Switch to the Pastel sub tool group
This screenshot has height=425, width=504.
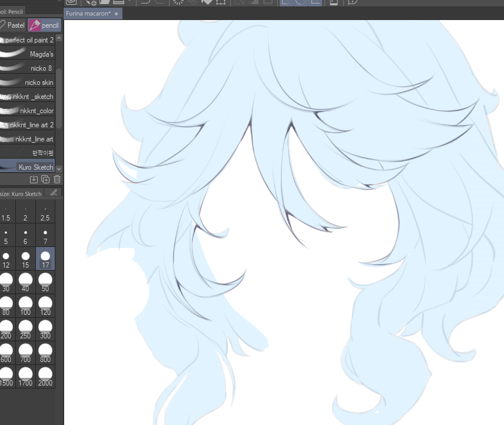pyautogui.click(x=13, y=25)
